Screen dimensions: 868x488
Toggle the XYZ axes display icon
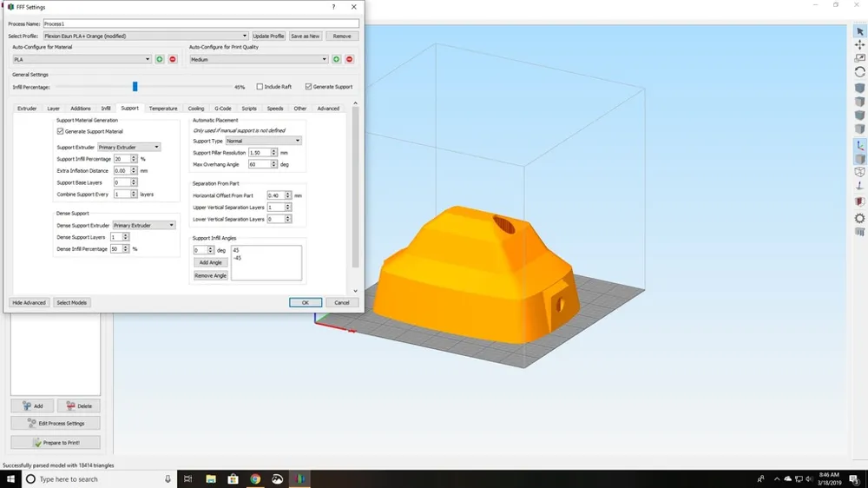[859, 146]
